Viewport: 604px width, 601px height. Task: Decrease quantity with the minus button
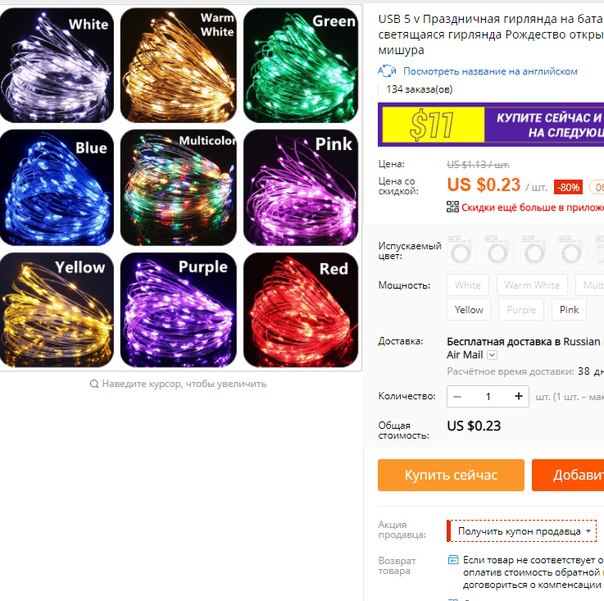pyautogui.click(x=457, y=396)
